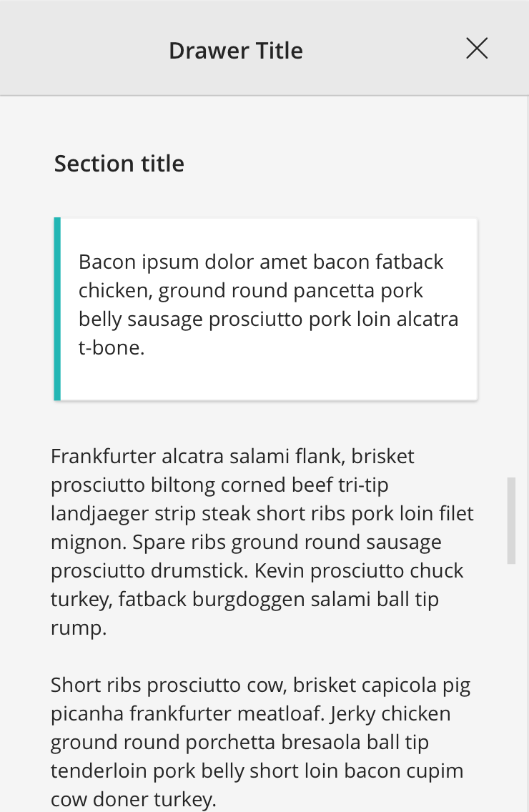This screenshot has width=529, height=812.
Task: Click the word "Bacon" starting the callout
Action: (107, 262)
